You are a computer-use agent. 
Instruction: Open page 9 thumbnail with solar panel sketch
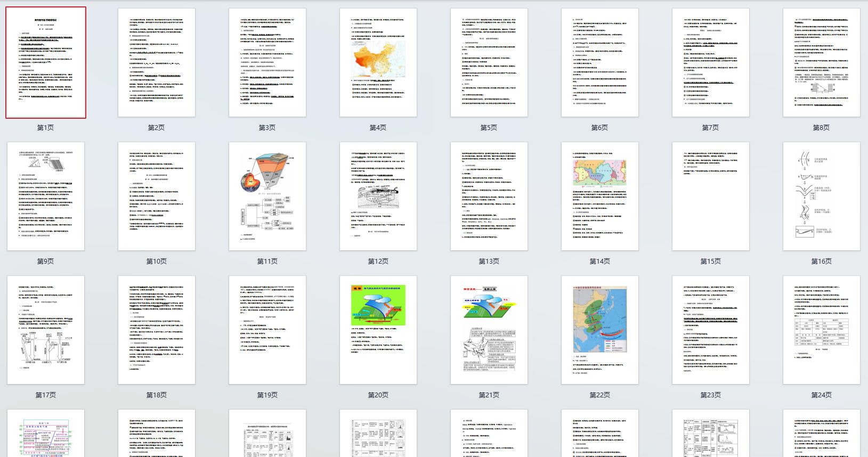[46, 196]
